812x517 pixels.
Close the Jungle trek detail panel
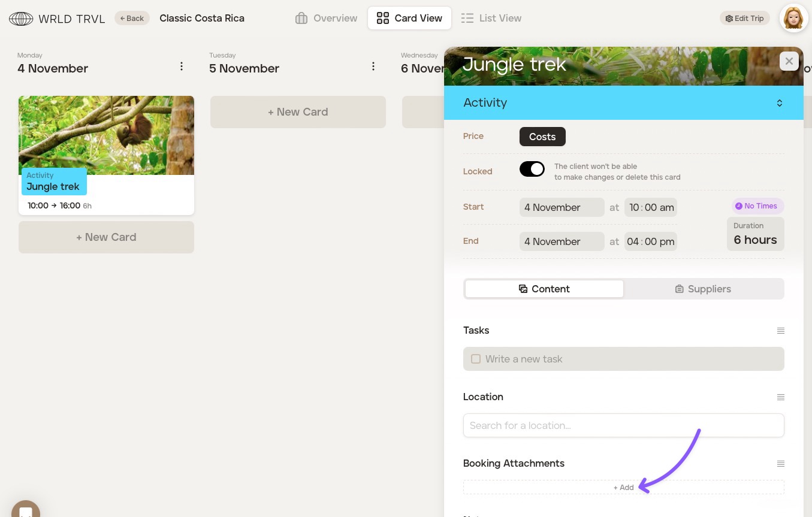(789, 61)
